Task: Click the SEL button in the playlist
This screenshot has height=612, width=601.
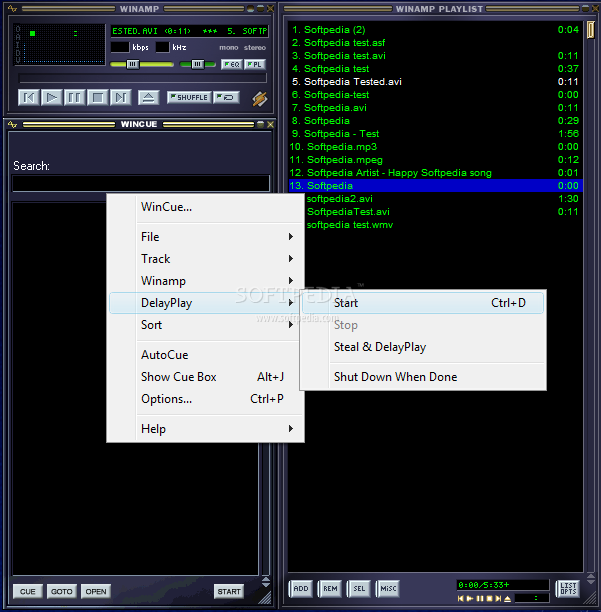Action: (359, 589)
